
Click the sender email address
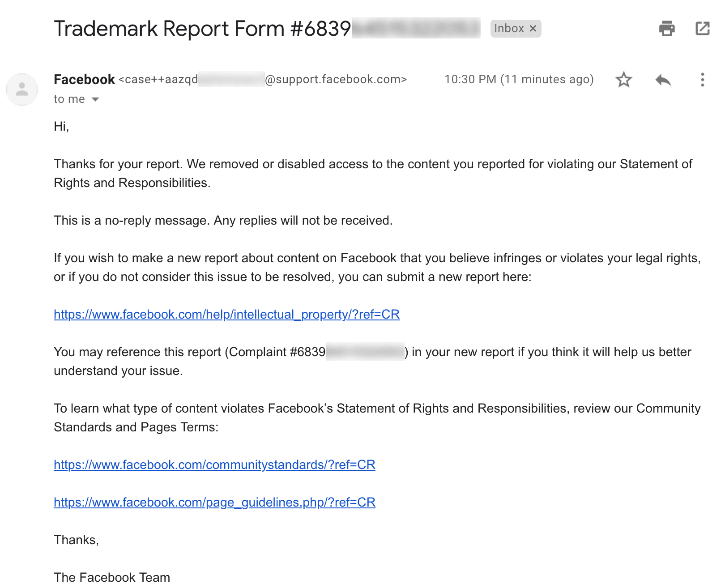[x=263, y=80]
